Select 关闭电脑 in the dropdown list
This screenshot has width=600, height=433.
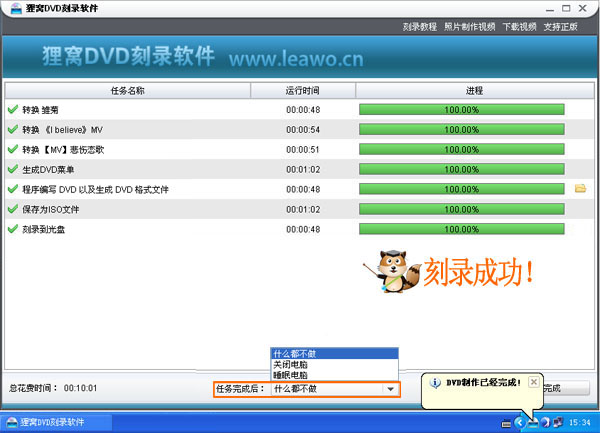pos(334,364)
